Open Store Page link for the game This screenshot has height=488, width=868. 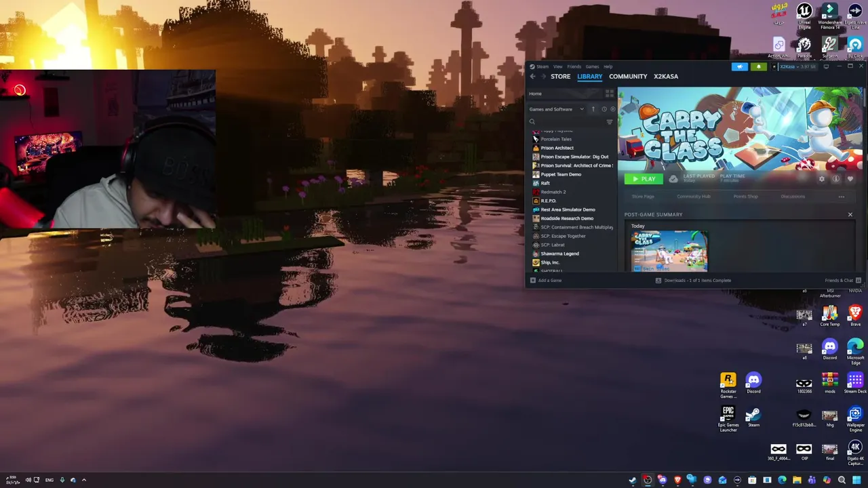(x=643, y=197)
